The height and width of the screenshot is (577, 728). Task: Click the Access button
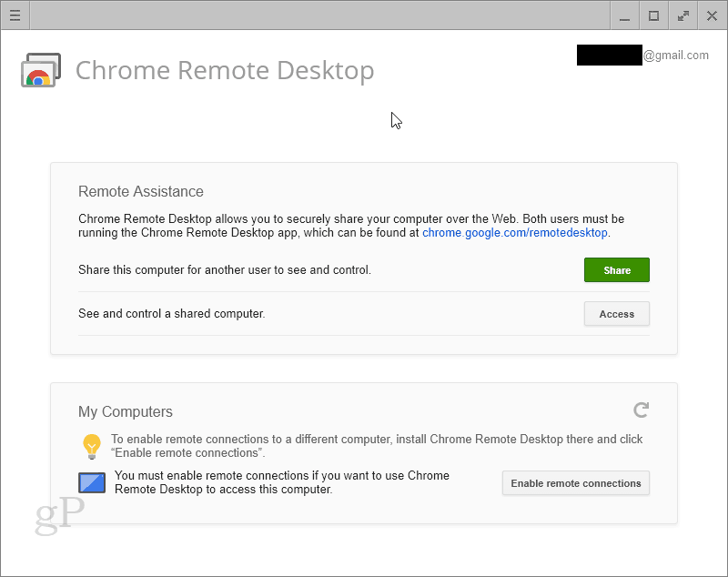pyautogui.click(x=617, y=314)
